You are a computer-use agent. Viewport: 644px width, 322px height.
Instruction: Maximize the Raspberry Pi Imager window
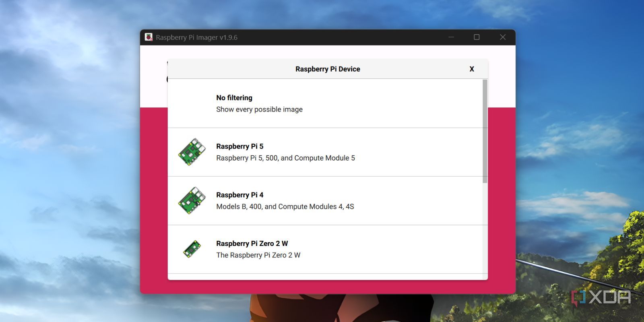(477, 37)
